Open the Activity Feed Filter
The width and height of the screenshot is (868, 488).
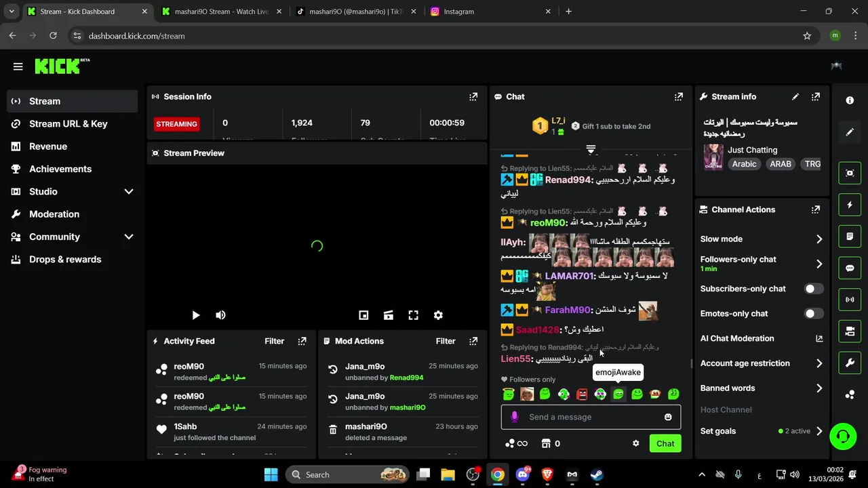pos(274,341)
